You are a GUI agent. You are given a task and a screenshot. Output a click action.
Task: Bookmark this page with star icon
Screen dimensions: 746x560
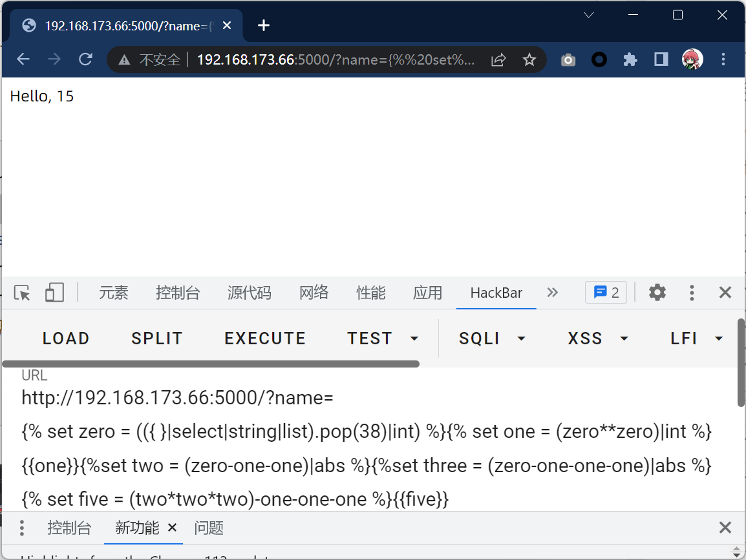click(529, 60)
